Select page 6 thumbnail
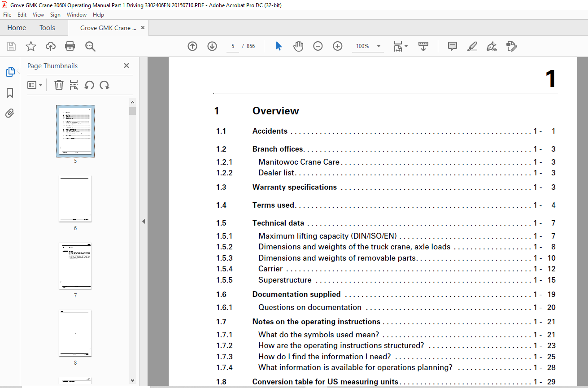The height and width of the screenshot is (388, 588). tap(75, 198)
